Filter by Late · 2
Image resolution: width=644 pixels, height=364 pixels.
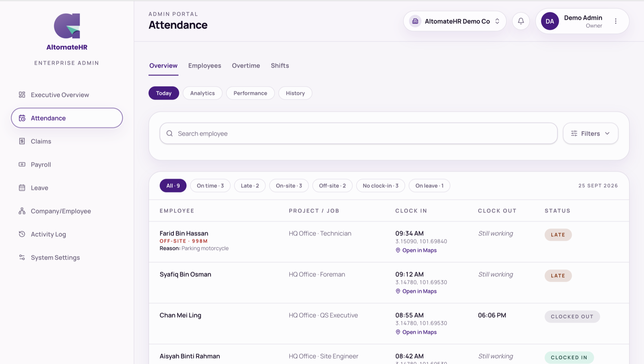250,186
